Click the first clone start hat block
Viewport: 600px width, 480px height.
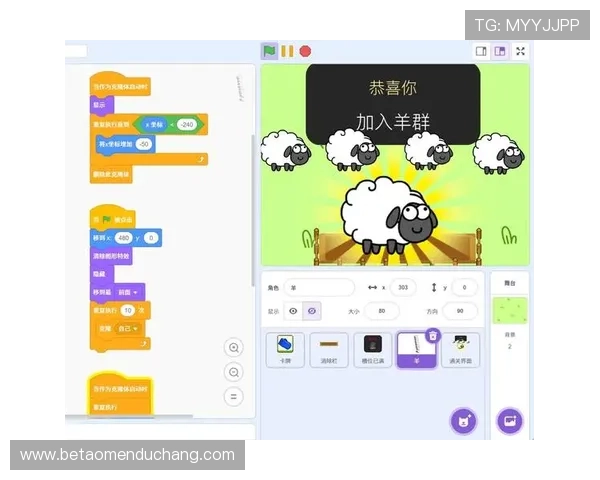pos(120,85)
